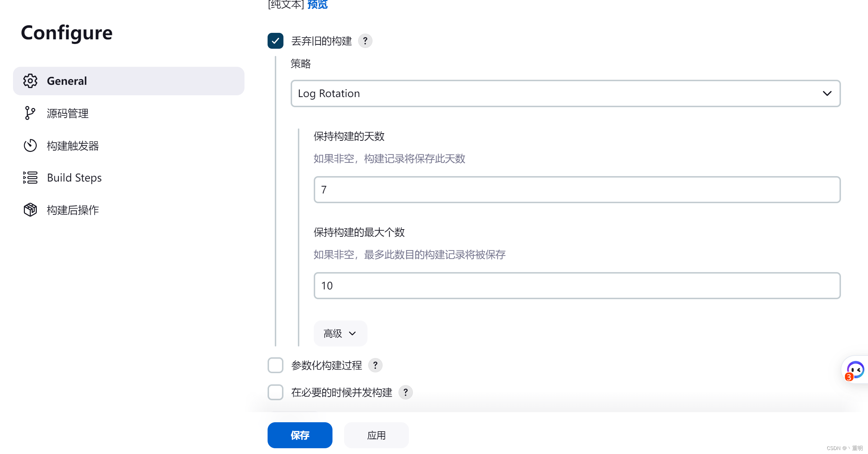The image size is (868, 454).
Task: Click the 保持构建的最大个数 label
Action: pos(359,232)
